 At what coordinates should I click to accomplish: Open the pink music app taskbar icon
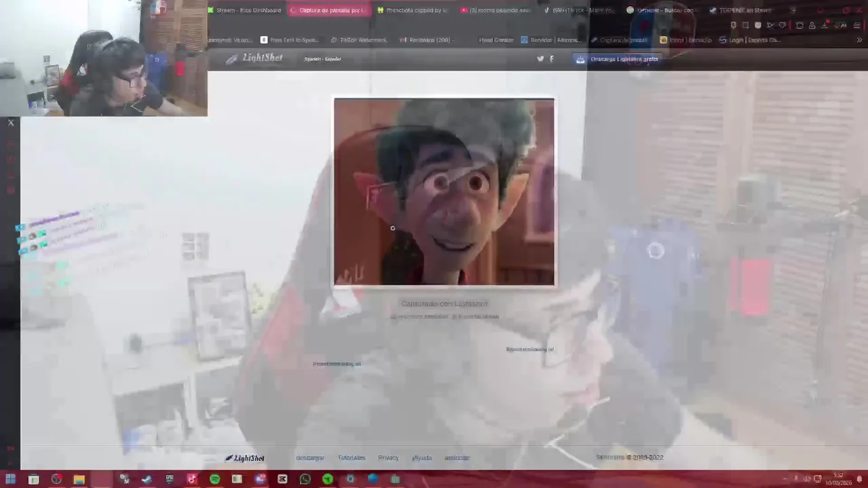(x=192, y=479)
